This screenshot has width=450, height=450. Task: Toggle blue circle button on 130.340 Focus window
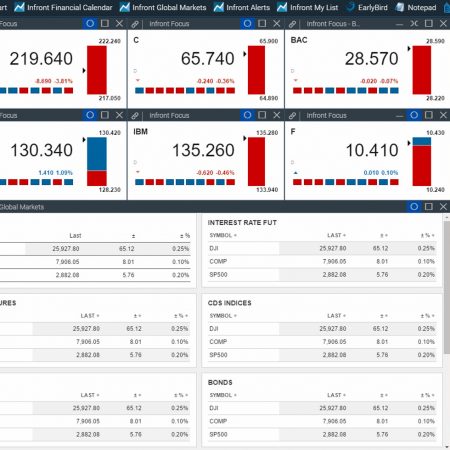(x=90, y=115)
